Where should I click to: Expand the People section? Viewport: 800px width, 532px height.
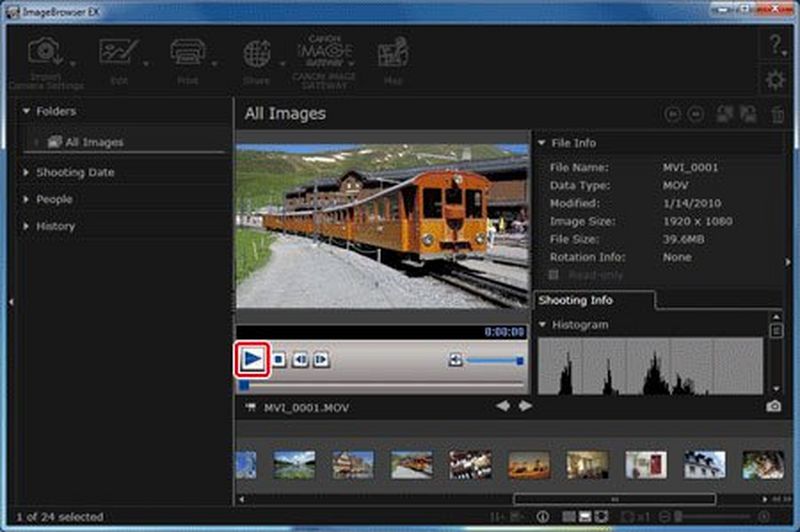54,199
